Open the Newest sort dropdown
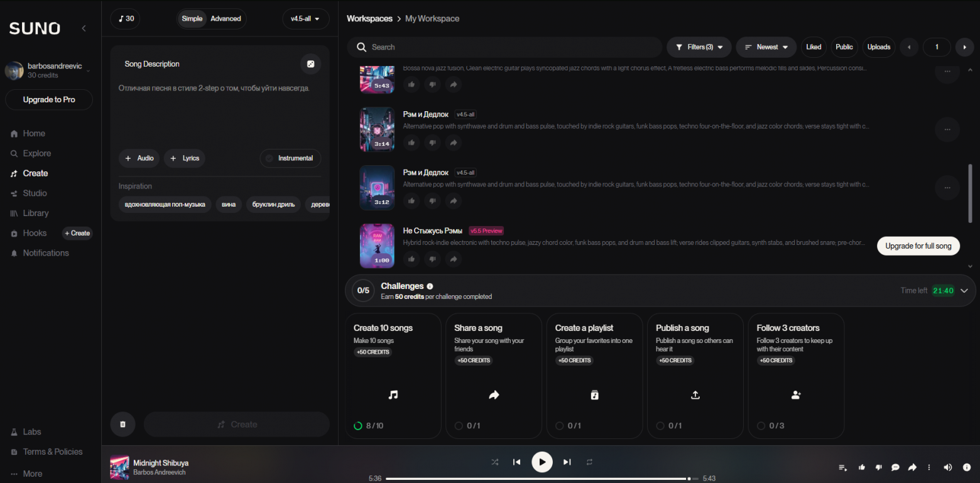This screenshot has height=483, width=980. click(766, 47)
